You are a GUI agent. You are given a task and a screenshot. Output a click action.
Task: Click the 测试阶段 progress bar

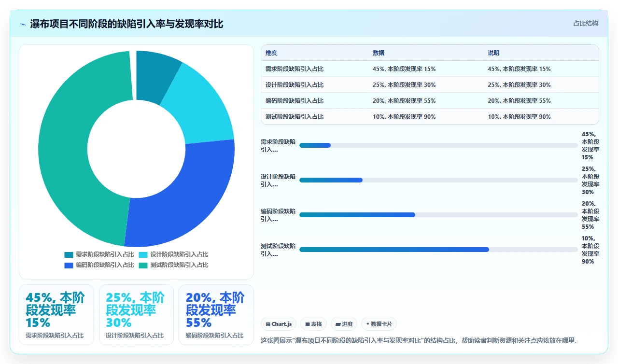pyautogui.click(x=438, y=250)
